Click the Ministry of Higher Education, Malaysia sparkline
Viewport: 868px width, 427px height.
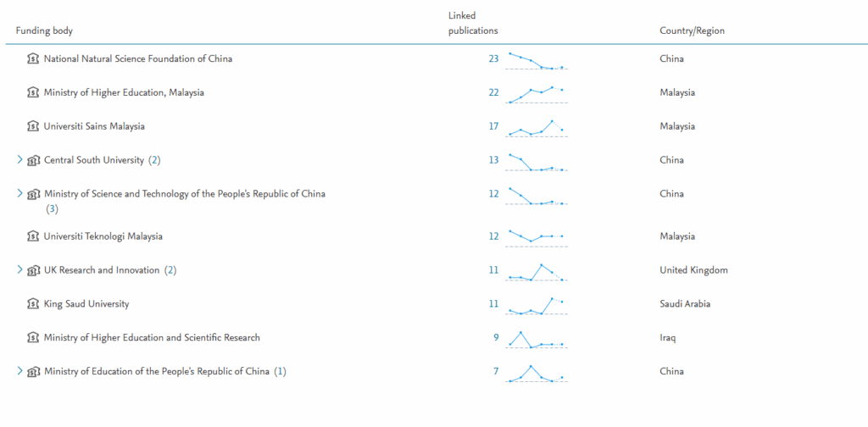537,93
